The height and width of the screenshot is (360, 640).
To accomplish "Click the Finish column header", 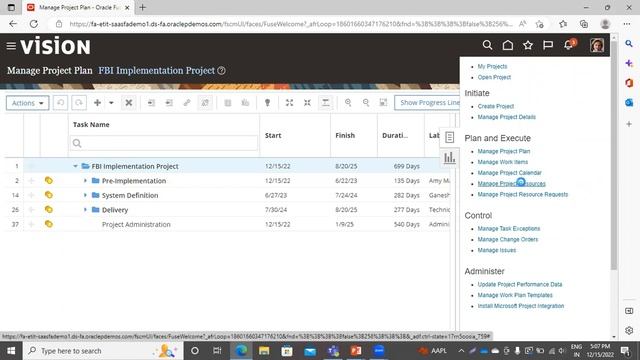I will point(345,136).
